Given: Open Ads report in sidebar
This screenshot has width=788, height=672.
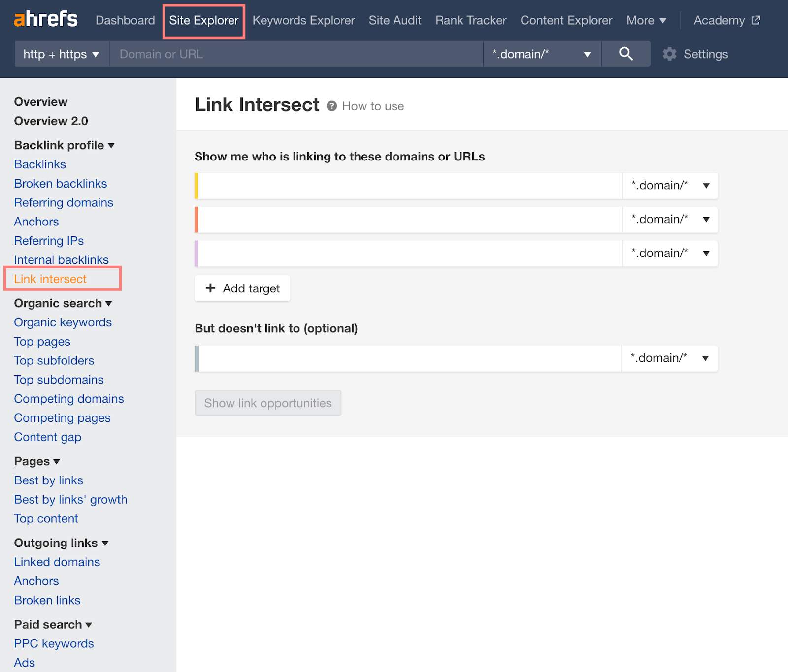Looking at the screenshot, I should point(25,663).
